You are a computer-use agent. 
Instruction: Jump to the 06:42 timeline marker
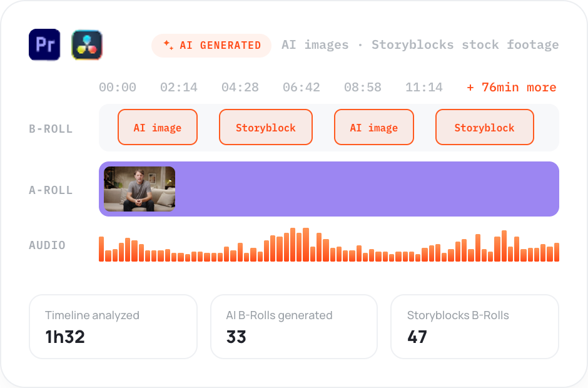pyautogui.click(x=301, y=88)
